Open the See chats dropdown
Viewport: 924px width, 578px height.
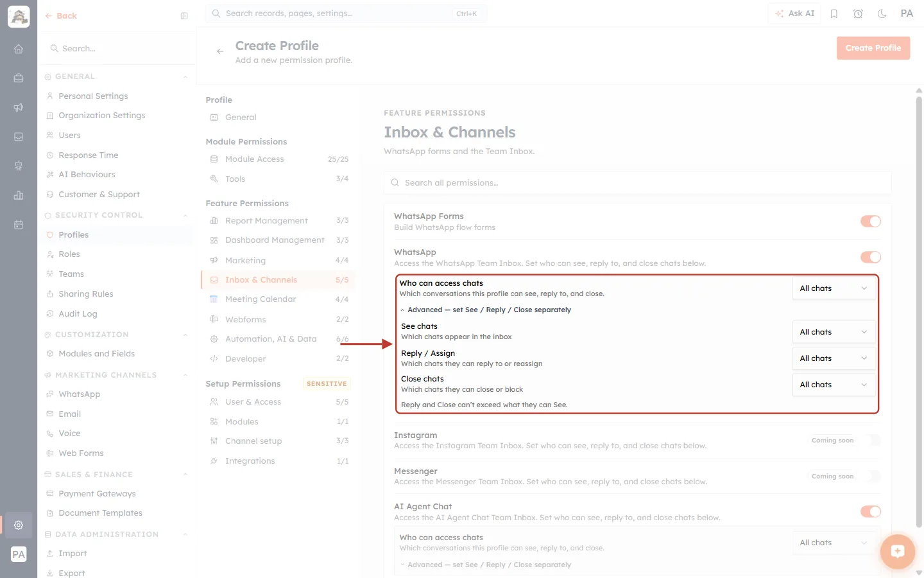click(834, 332)
